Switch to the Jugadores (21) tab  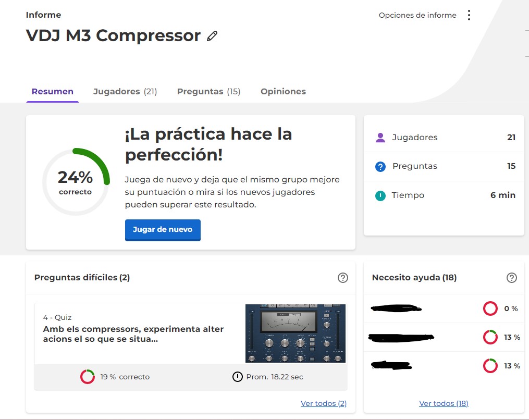tap(125, 92)
